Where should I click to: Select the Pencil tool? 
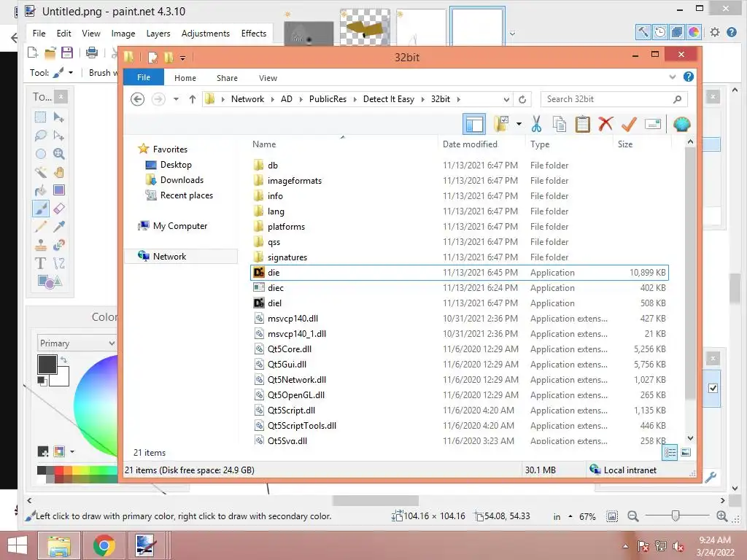(41, 227)
